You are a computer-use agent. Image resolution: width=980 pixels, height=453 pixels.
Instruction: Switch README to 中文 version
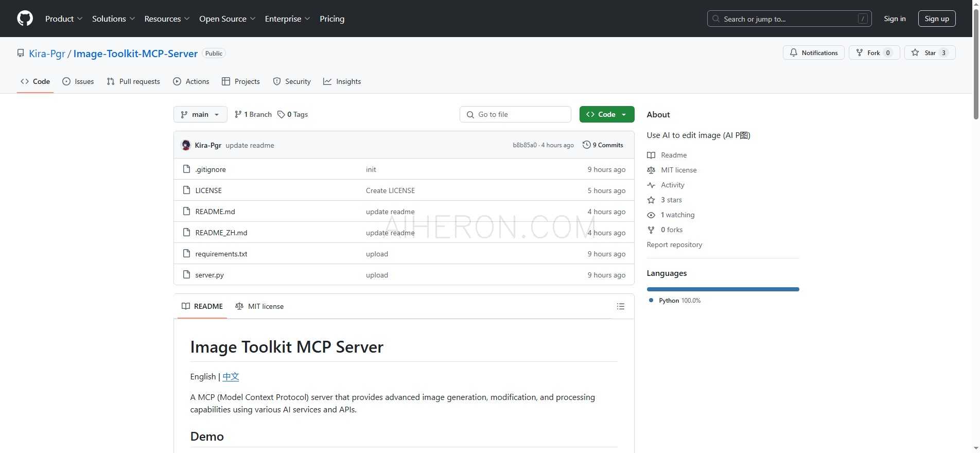pos(231,376)
